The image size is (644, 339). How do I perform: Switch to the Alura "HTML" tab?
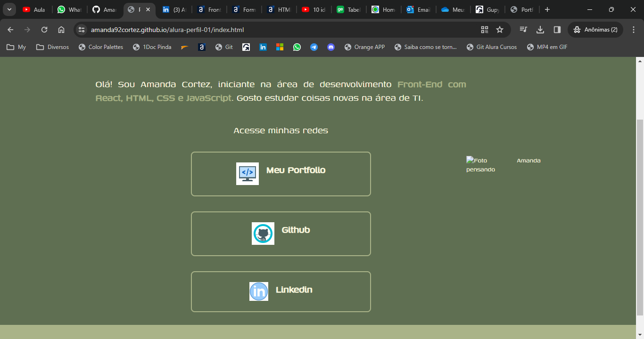[x=278, y=9]
